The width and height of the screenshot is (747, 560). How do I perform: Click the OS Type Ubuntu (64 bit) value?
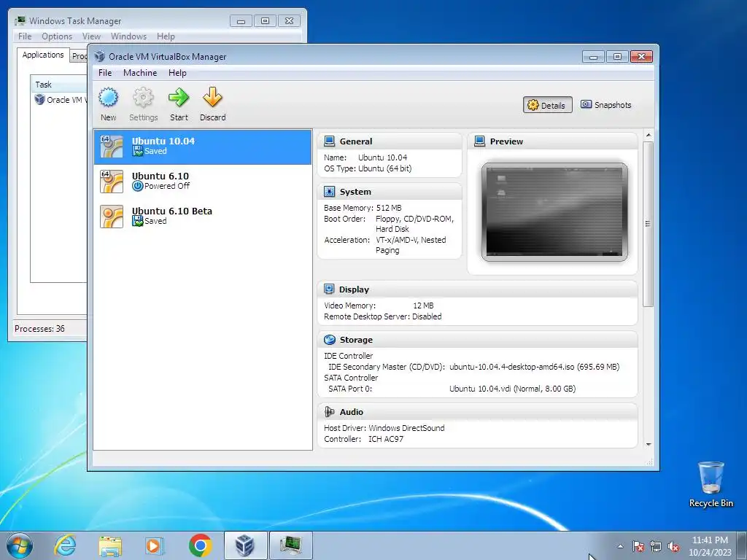click(x=385, y=168)
